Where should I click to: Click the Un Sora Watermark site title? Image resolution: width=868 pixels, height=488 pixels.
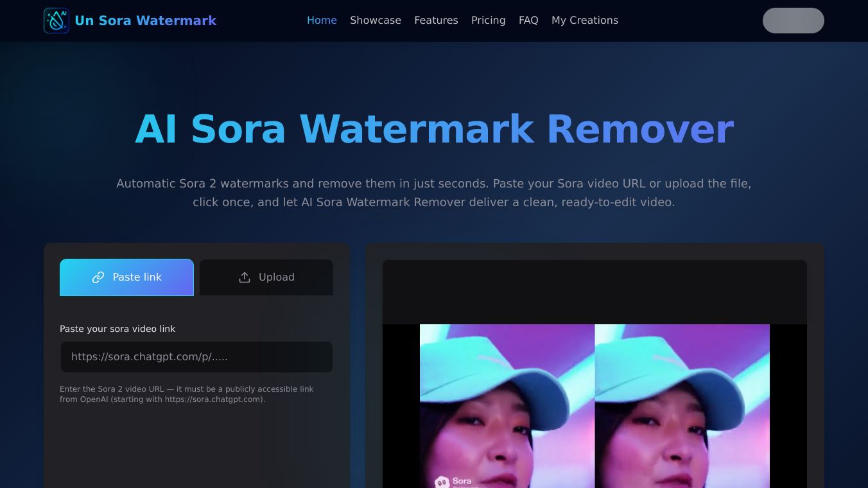pyautogui.click(x=146, y=20)
